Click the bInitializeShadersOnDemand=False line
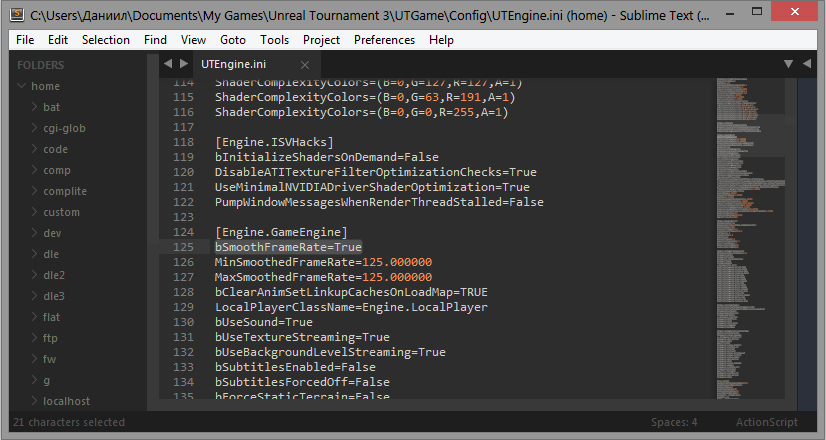Screen dimensions: 826x440 pos(327,157)
